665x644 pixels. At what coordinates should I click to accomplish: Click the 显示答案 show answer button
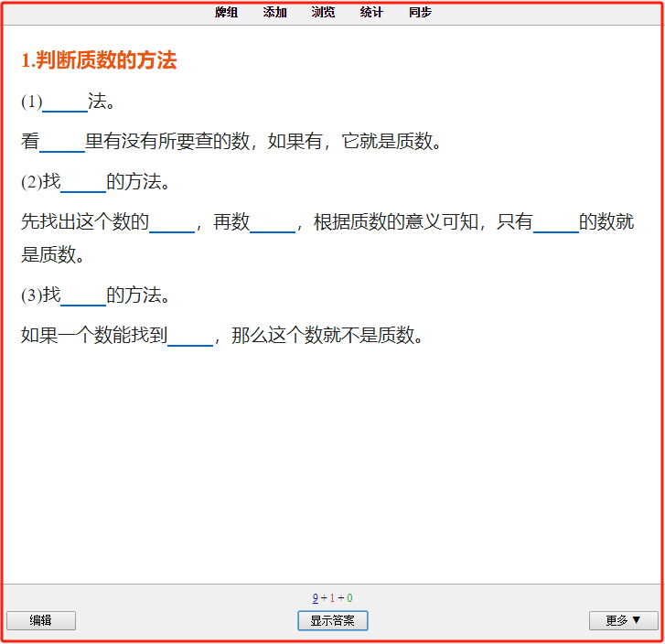coord(333,620)
